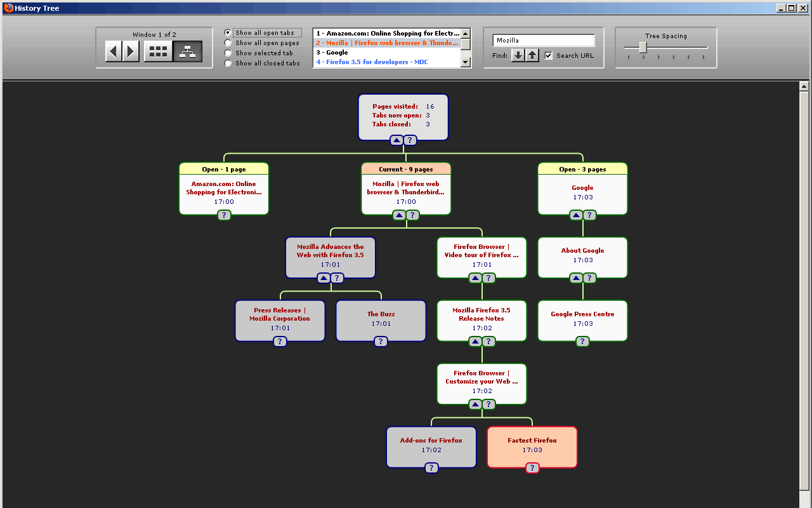The image size is (812, 508).
Task: Select Amazon.com entry in tab list
Action: click(387, 34)
